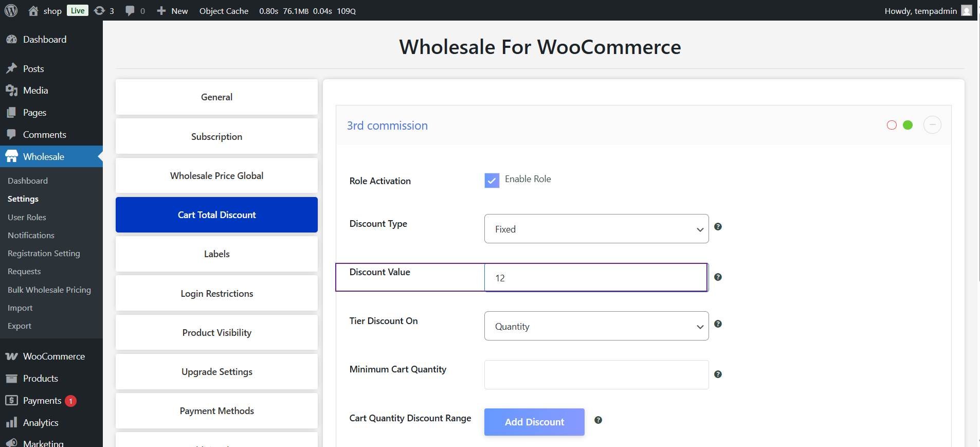Click the Posts pin icon

(11, 68)
